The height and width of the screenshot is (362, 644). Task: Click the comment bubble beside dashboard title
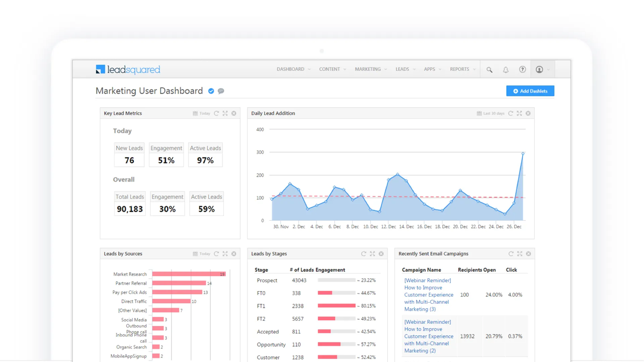pyautogui.click(x=221, y=91)
